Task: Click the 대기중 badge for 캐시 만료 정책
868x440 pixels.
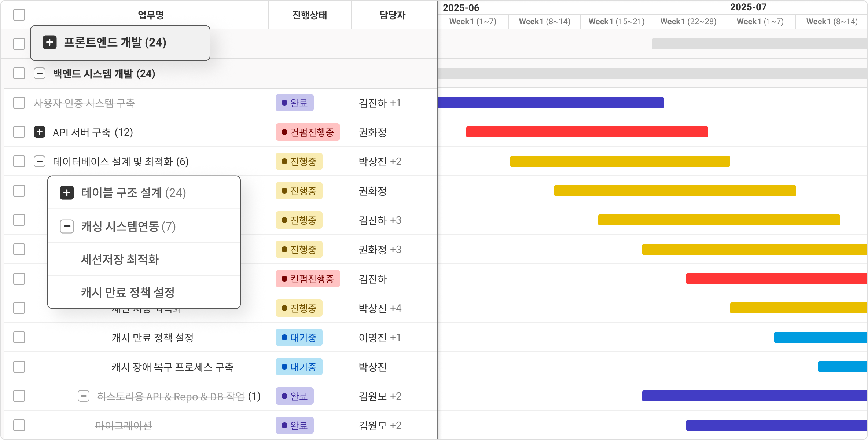Action: [x=299, y=337]
